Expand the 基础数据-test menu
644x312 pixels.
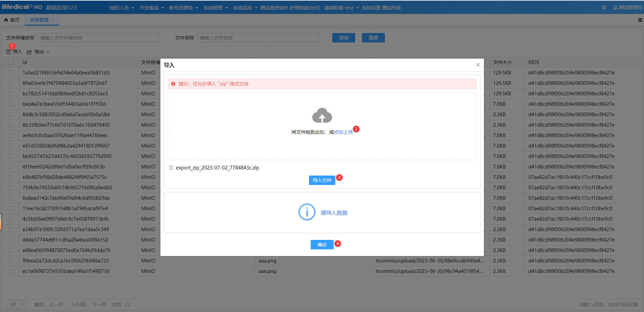pos(341,8)
